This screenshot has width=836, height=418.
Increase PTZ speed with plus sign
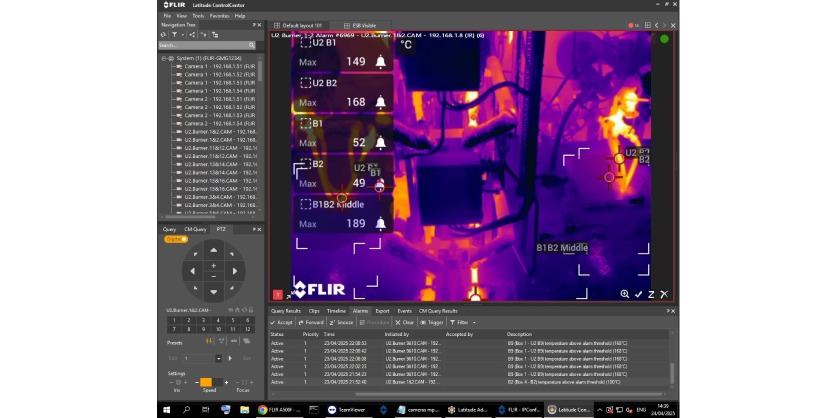[226, 382]
